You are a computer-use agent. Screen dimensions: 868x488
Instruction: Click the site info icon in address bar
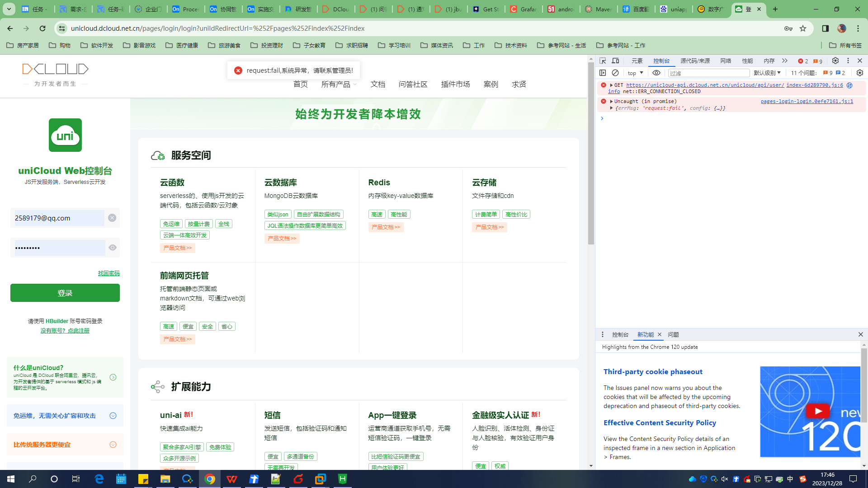(62, 28)
